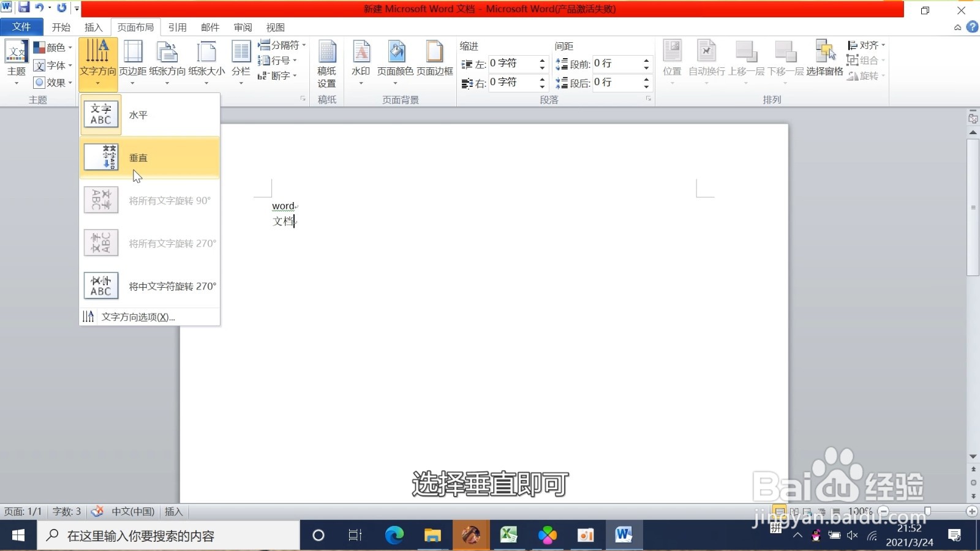The image size is (980, 551).
Task: Click the left indent (左) input field
Action: pyautogui.click(x=512, y=64)
